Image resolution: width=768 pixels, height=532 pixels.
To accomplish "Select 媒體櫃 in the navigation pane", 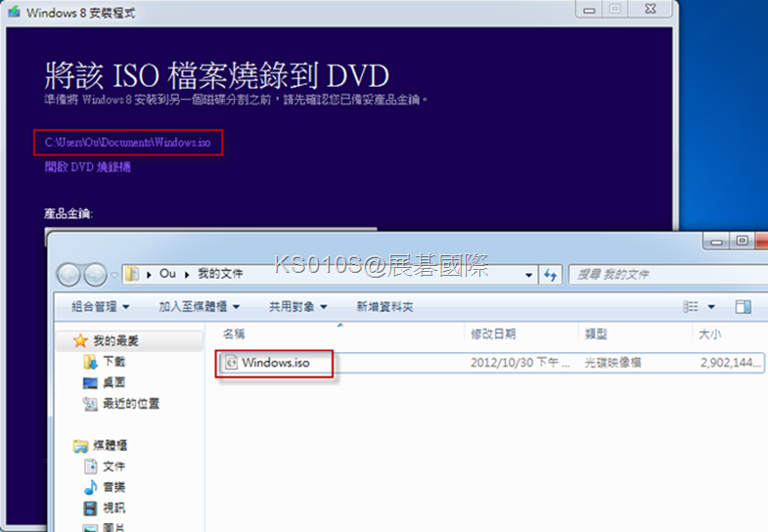I will 111,445.
